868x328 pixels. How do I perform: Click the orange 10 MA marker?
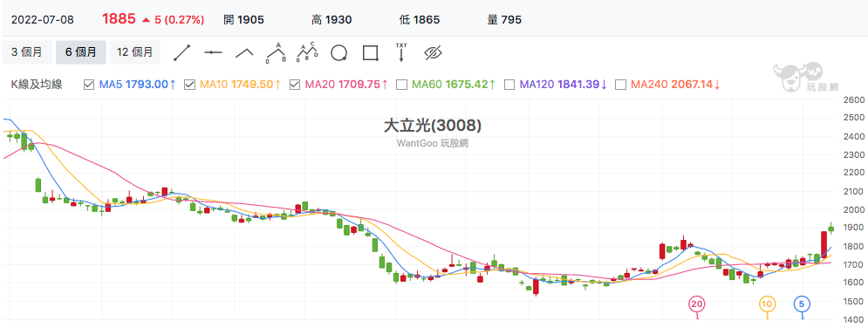pyautogui.click(x=767, y=304)
